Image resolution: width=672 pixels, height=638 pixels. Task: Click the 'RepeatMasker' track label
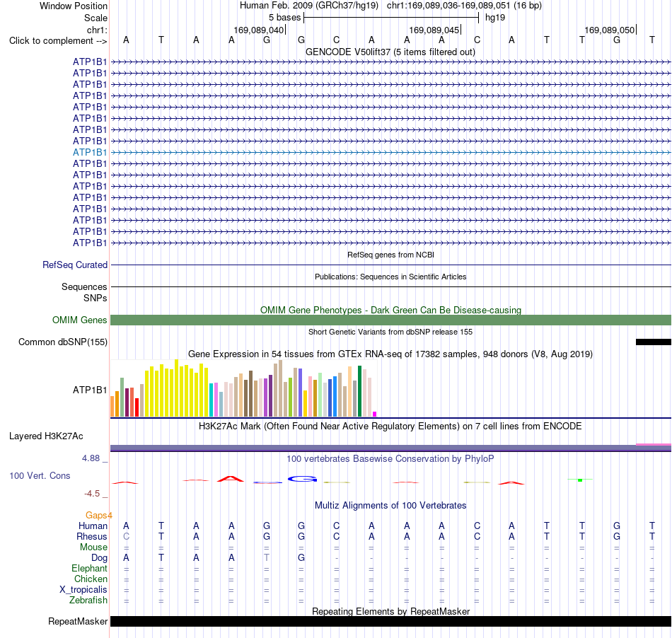pos(78,621)
